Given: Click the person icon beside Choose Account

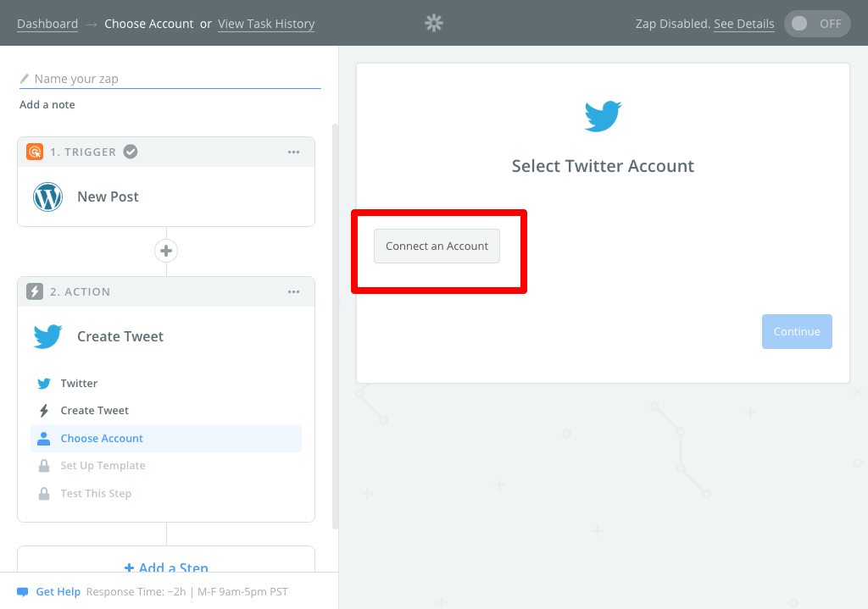Looking at the screenshot, I should 44,438.
